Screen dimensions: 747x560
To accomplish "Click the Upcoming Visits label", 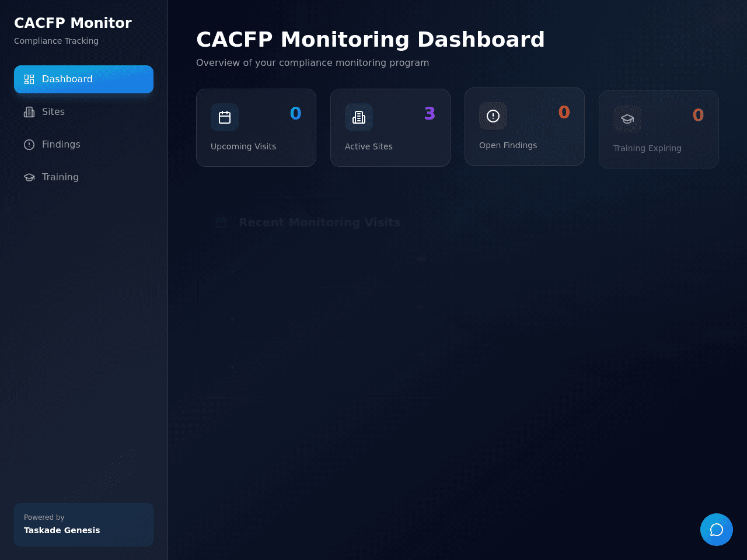I will [x=243, y=146].
